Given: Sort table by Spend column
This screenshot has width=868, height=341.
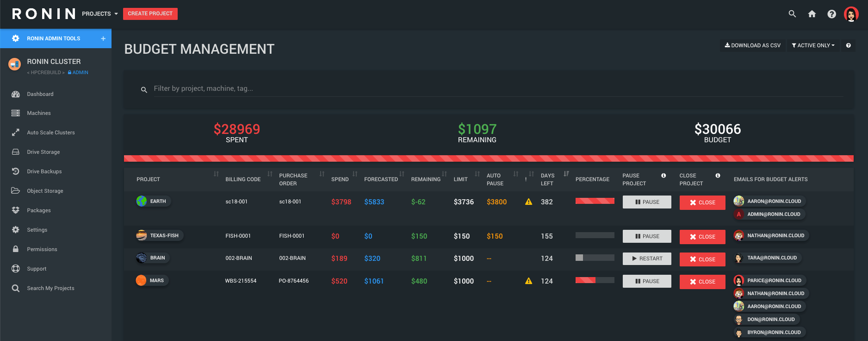Looking at the screenshot, I should (x=355, y=174).
